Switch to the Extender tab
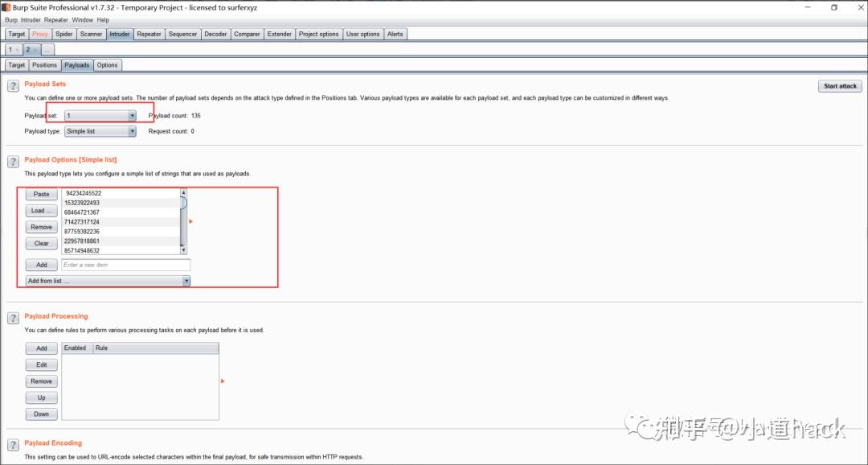This screenshot has width=868, height=465. coord(280,35)
